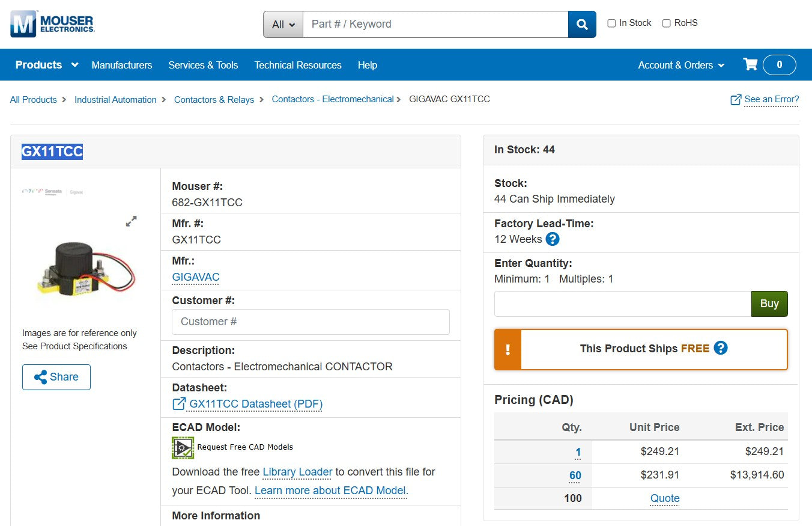The image size is (812, 526).
Task: Click the 'In Stock: 44' header text
Action: click(x=524, y=150)
